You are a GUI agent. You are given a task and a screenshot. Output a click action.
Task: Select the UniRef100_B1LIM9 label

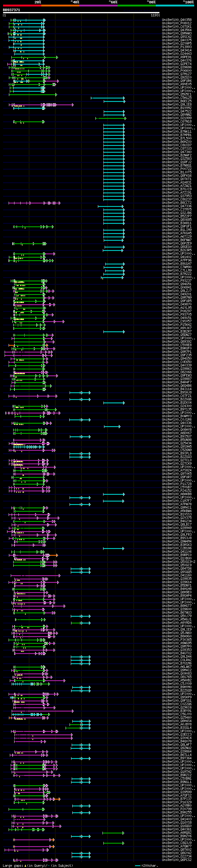point(177,230)
